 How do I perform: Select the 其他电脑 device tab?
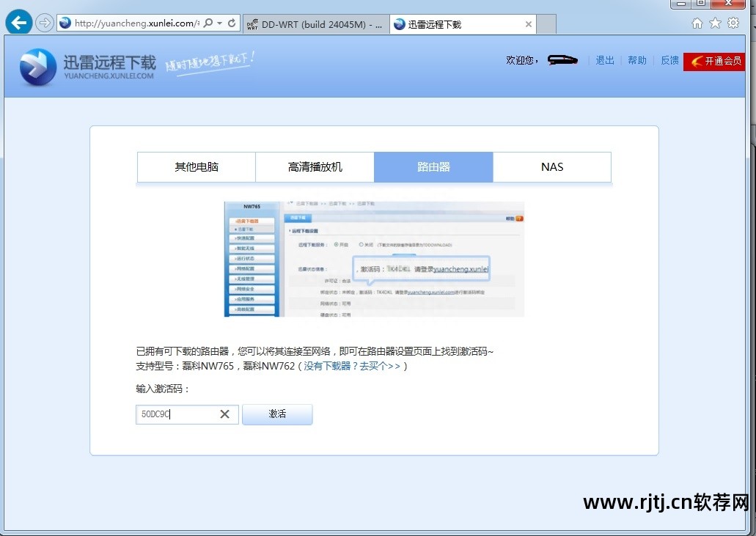[x=197, y=166]
